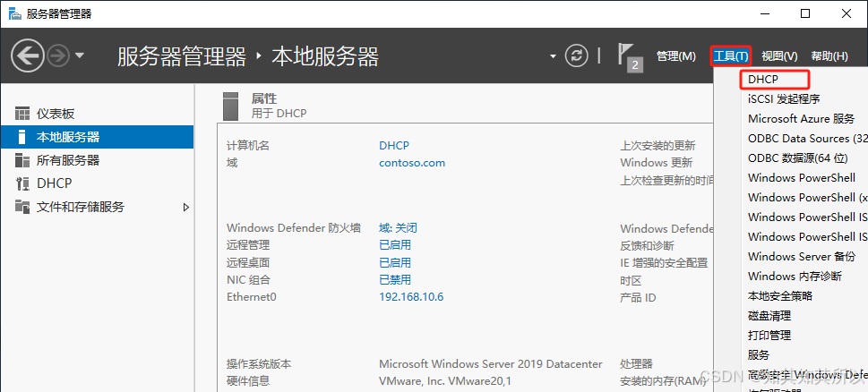The width and height of the screenshot is (868, 392).
Task: Click the 本地服务器 breadcrumb title
Action: [x=325, y=56]
